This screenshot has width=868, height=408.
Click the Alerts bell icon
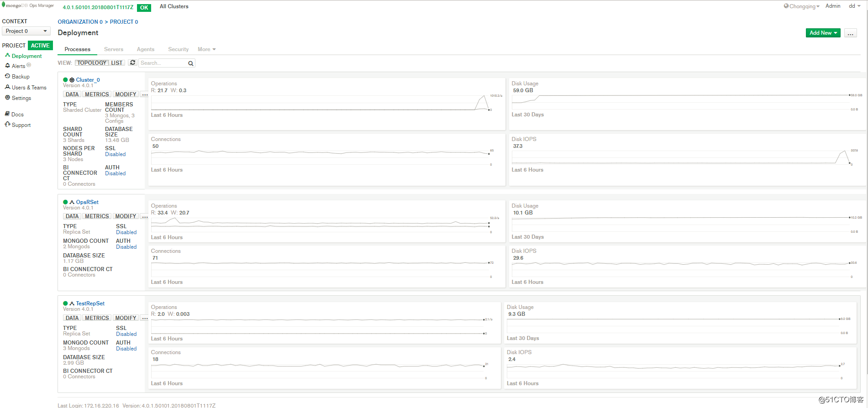pyautogui.click(x=7, y=66)
